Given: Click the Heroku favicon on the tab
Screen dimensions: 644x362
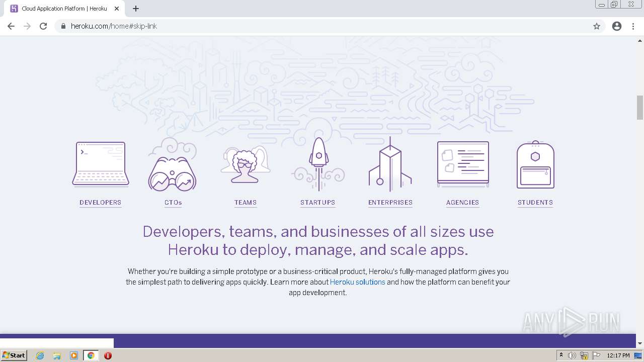Looking at the screenshot, I should [x=14, y=9].
